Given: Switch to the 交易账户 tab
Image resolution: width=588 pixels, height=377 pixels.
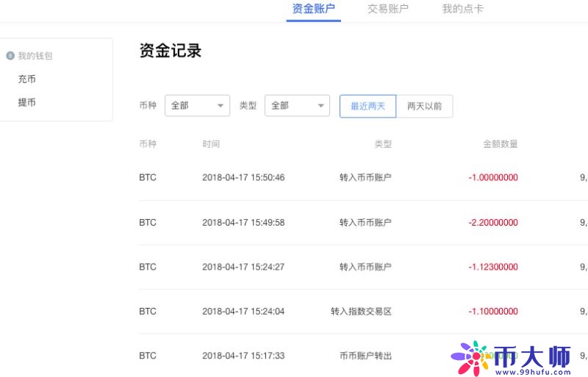Looking at the screenshot, I should [388, 9].
